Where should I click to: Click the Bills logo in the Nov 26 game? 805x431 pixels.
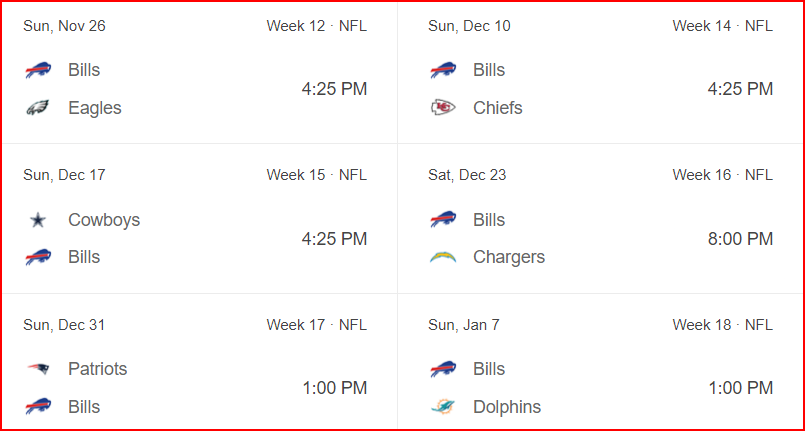(x=38, y=70)
